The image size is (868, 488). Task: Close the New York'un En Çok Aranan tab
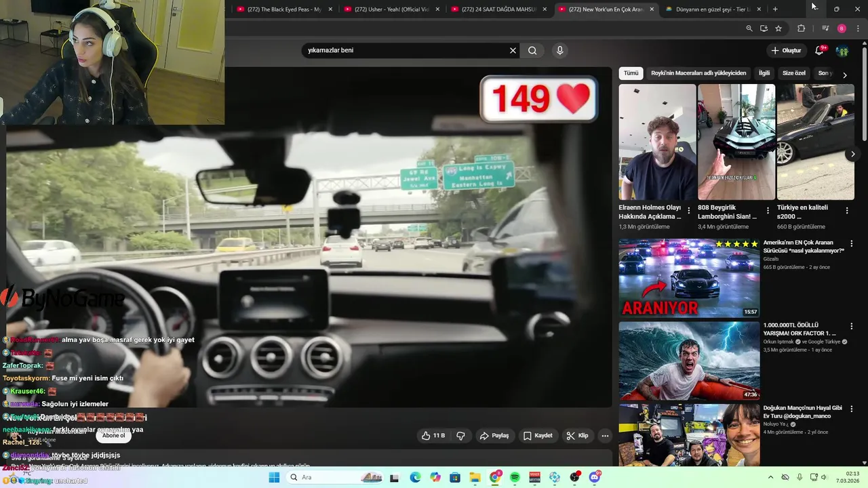(x=652, y=9)
